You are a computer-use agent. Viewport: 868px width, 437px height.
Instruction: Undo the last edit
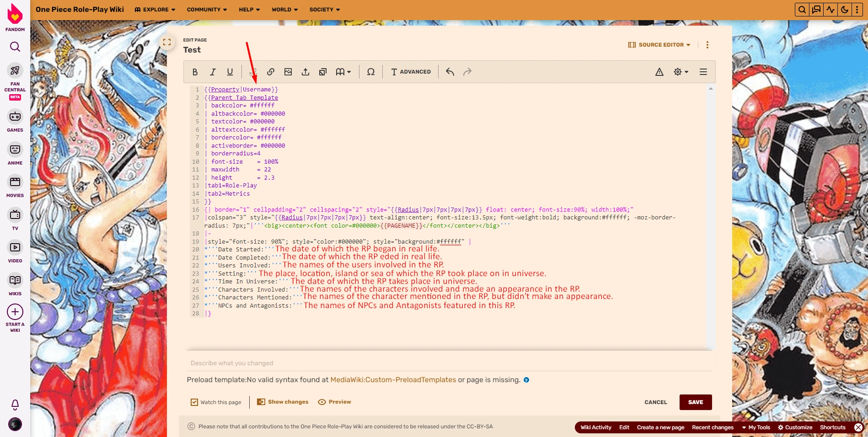(x=450, y=72)
